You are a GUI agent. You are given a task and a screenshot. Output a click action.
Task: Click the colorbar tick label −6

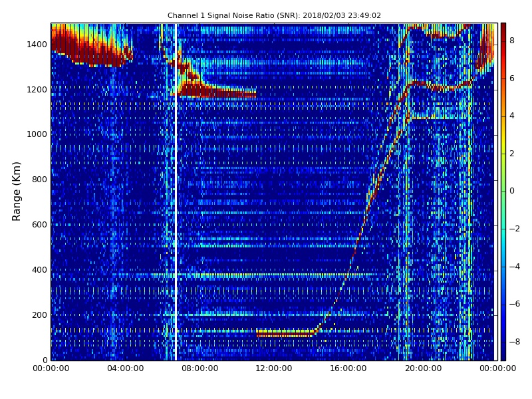(515, 304)
